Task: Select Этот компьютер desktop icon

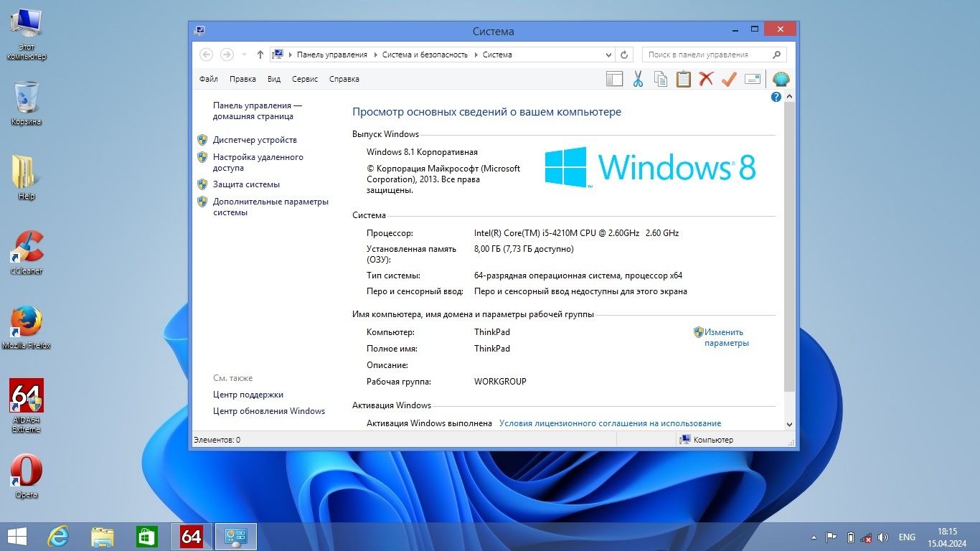Action: point(27,34)
